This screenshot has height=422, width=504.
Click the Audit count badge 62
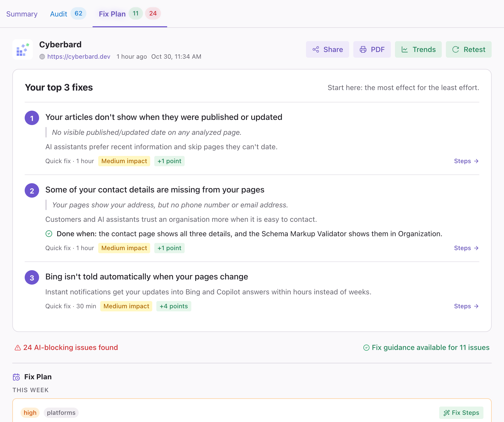tap(78, 13)
